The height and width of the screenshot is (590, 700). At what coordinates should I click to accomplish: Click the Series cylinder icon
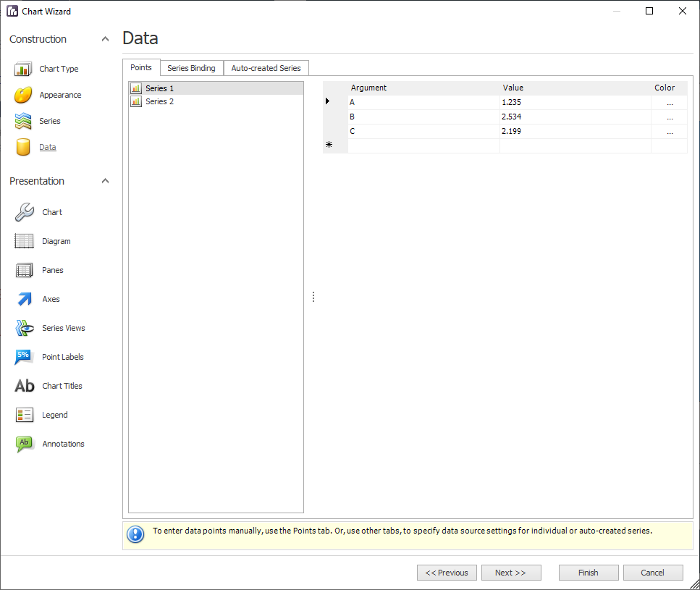pyautogui.click(x=22, y=121)
